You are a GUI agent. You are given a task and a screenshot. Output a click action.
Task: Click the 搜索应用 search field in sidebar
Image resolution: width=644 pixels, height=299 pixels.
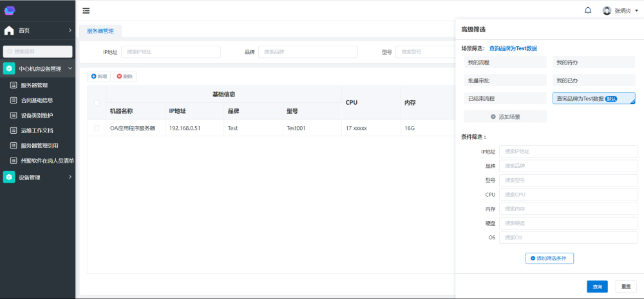point(38,51)
